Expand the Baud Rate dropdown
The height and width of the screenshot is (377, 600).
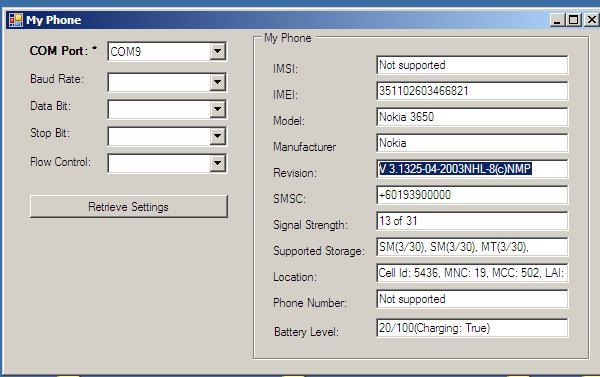coord(217,82)
